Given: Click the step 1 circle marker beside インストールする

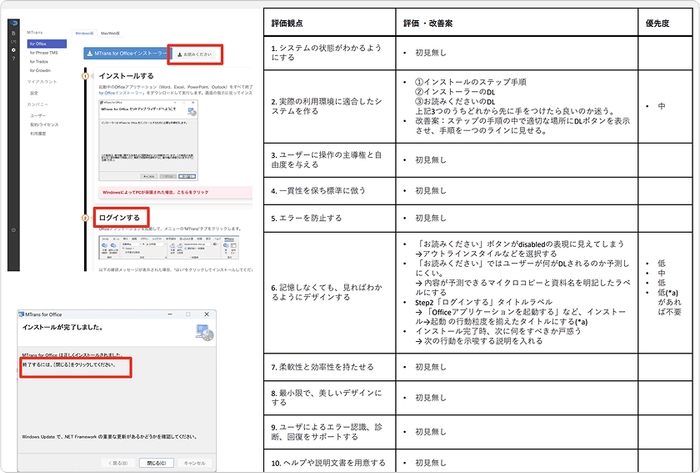Looking at the screenshot, I should pyautogui.click(x=85, y=76).
